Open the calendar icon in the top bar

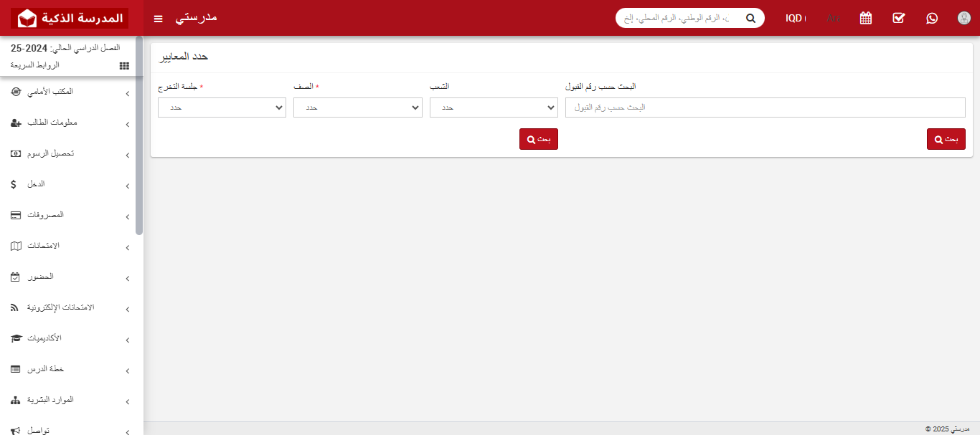tap(865, 18)
